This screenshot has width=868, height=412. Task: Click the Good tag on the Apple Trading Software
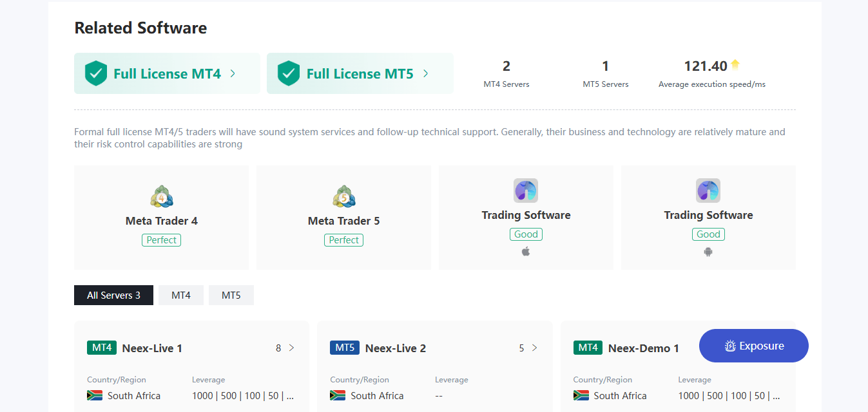pyautogui.click(x=526, y=234)
